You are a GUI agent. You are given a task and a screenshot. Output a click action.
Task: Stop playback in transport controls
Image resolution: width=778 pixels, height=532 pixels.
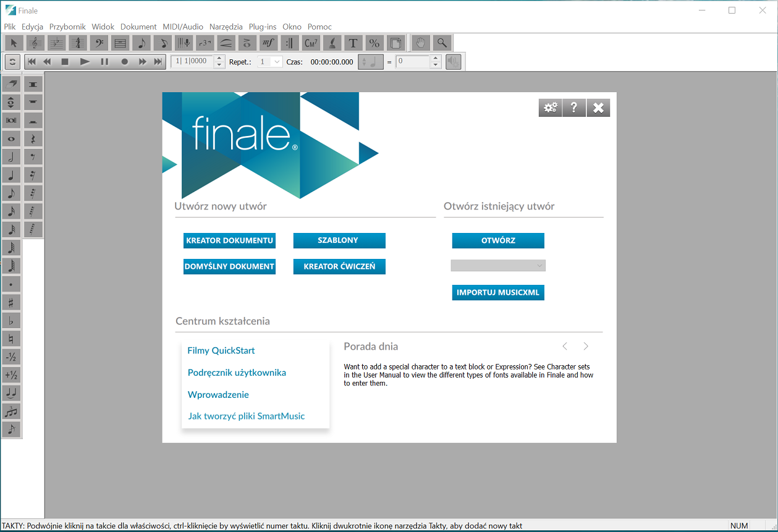[65, 62]
